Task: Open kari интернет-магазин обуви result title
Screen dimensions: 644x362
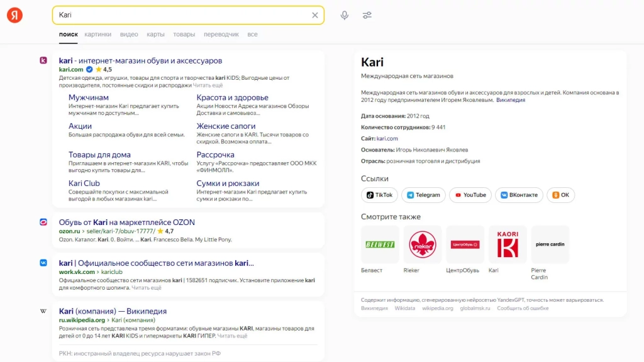Action: [x=140, y=61]
